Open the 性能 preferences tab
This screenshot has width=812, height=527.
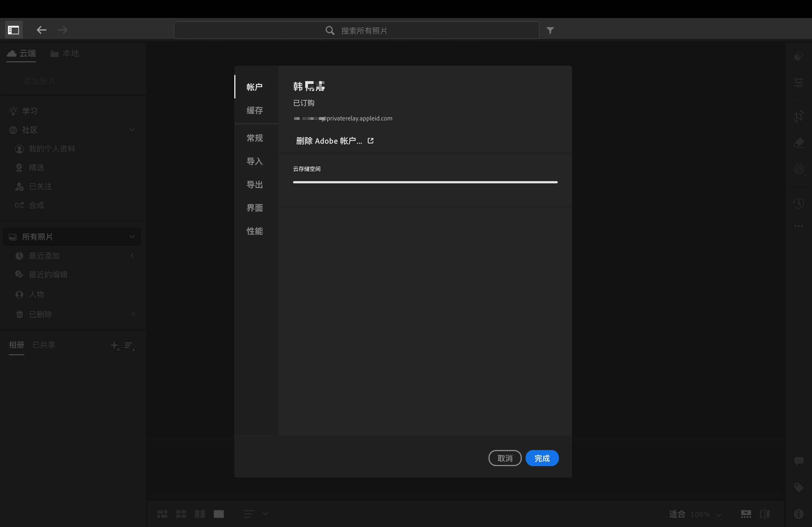(x=255, y=231)
